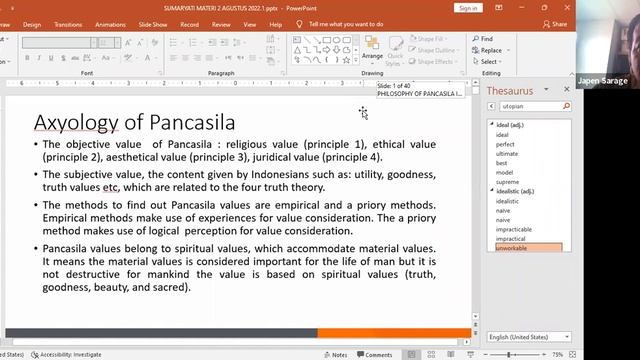Switch to Normal view in status bar
The width and height of the screenshot is (640, 360).
pyautogui.click(x=411, y=354)
